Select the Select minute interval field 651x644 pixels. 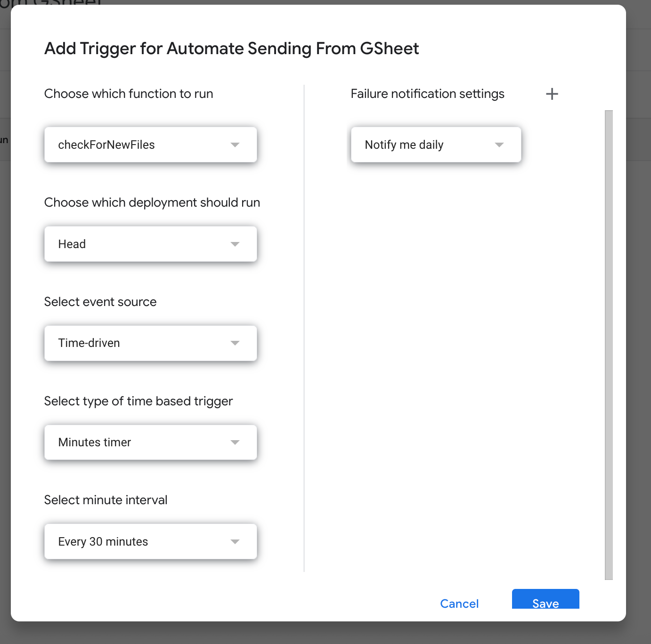coord(150,541)
